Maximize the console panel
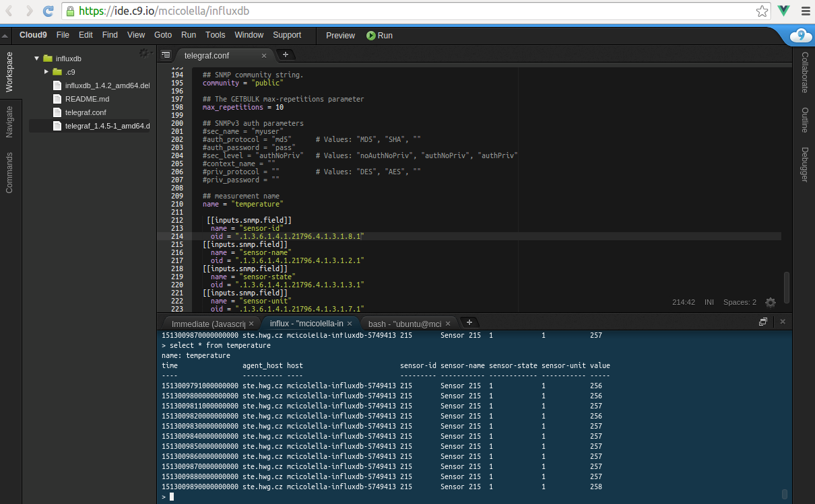Viewport: 815px width, 504px height. click(763, 322)
